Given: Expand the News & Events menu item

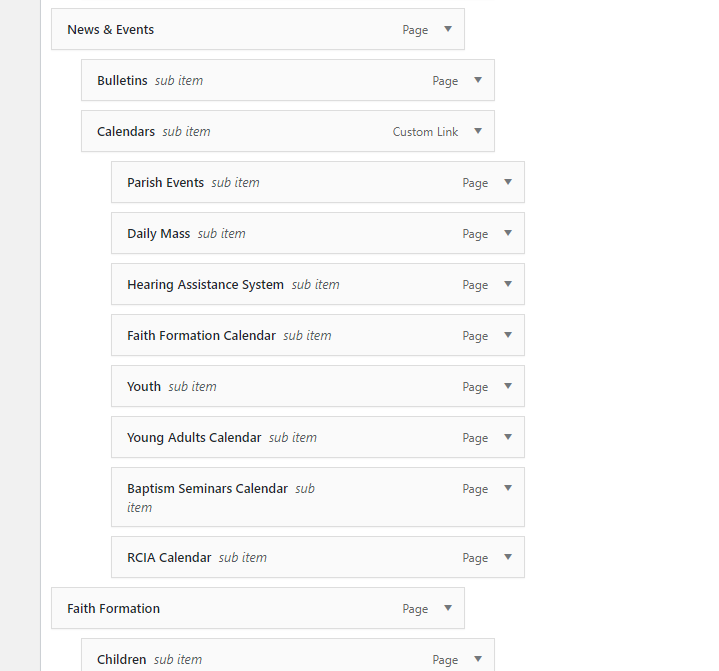Looking at the screenshot, I should (448, 29).
